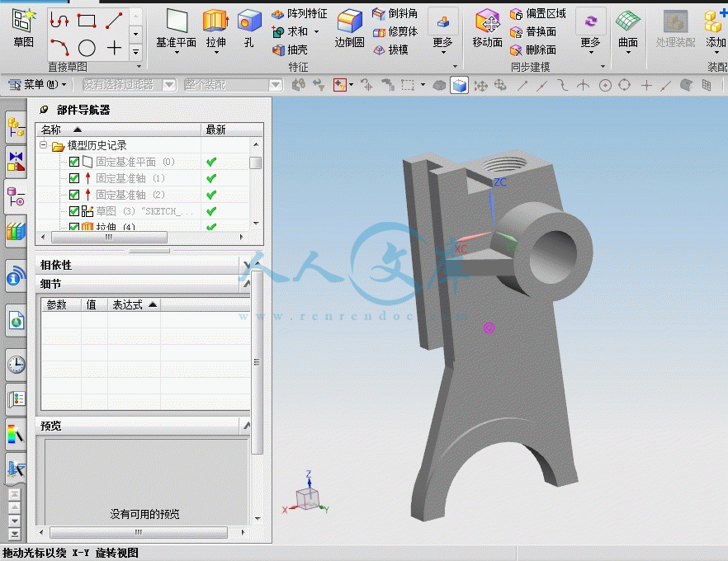Uncheck 固定基准平面 (0) checkbox
Viewport: 728px width, 561px height.
pos(73,162)
